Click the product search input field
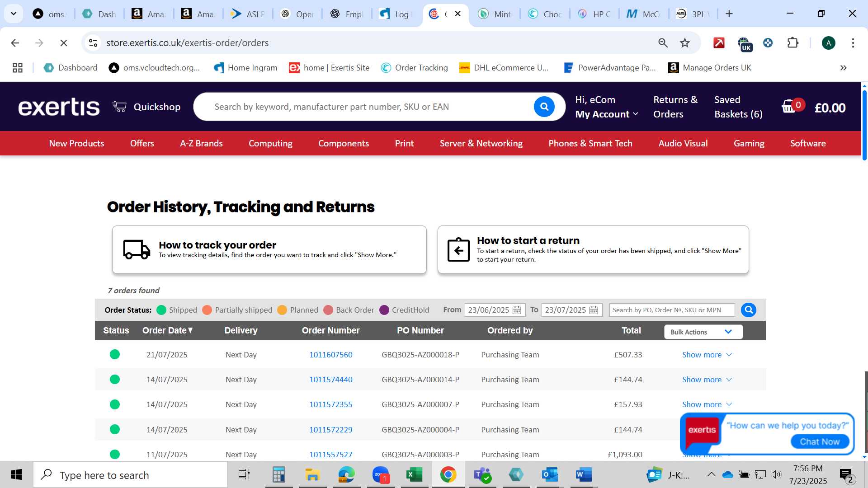The height and width of the screenshot is (488, 868). [x=371, y=107]
